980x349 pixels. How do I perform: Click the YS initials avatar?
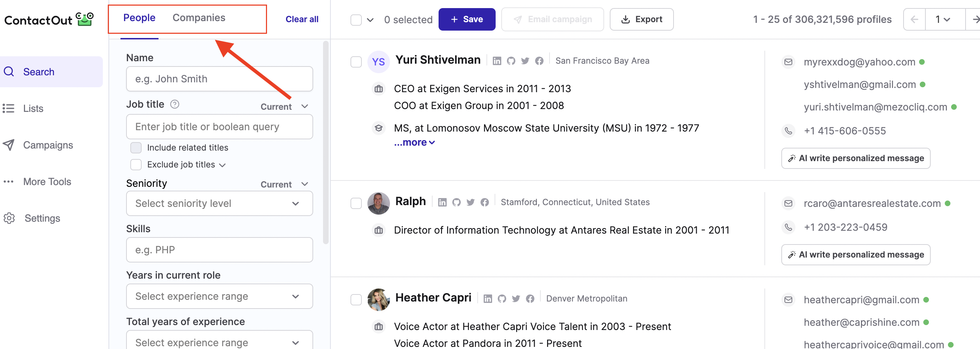pos(379,62)
